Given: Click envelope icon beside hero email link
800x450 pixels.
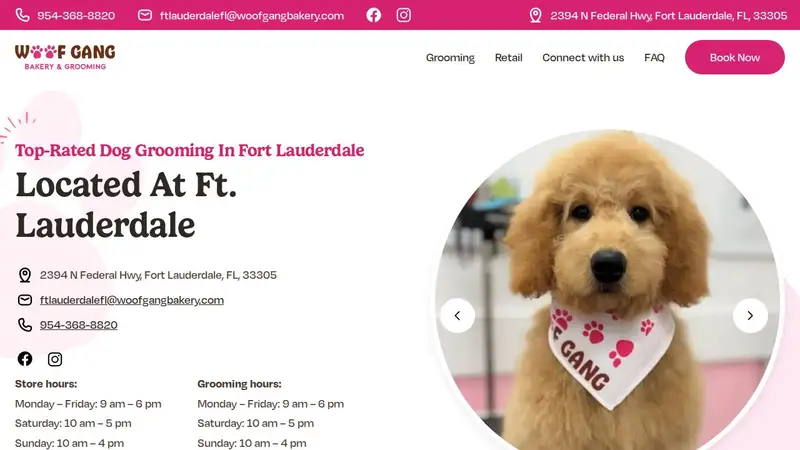Looking at the screenshot, I should (24, 300).
